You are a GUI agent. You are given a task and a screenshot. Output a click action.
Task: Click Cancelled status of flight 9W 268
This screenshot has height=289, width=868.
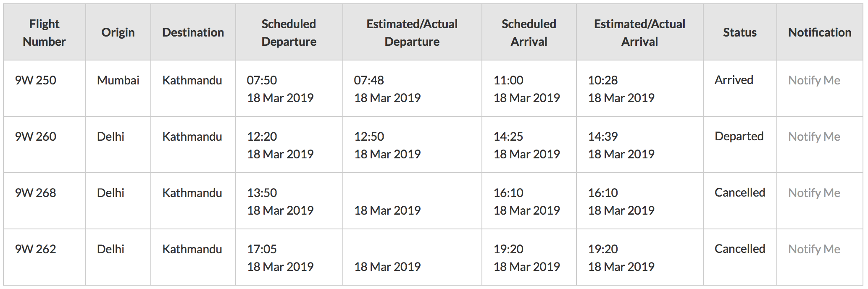click(740, 192)
